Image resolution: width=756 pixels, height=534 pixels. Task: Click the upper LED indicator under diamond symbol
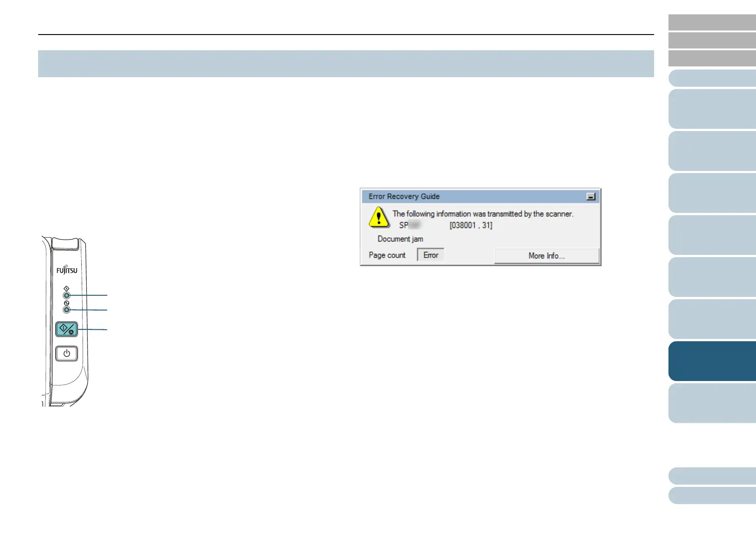66,295
